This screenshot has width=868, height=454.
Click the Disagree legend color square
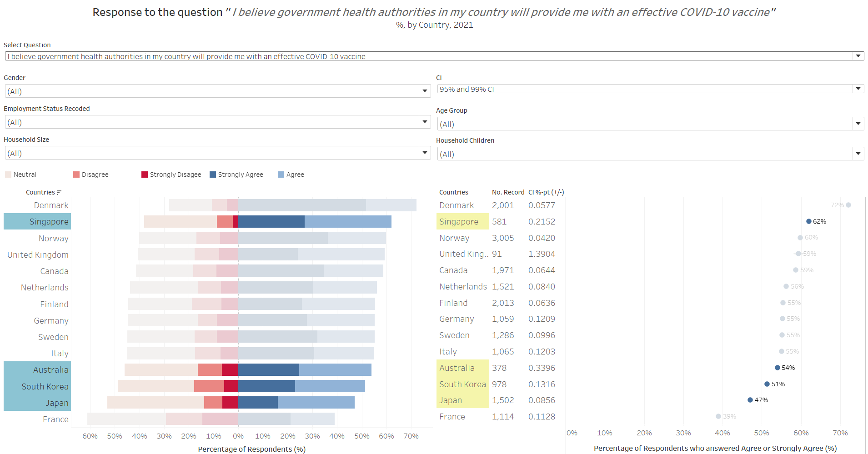(x=76, y=175)
